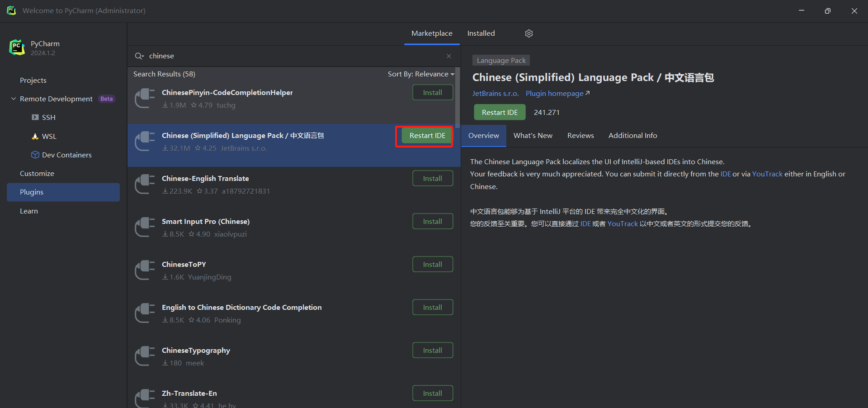Screen dimensions: 868x408
Task: Open Learn in the sidebar
Action: (x=29, y=211)
